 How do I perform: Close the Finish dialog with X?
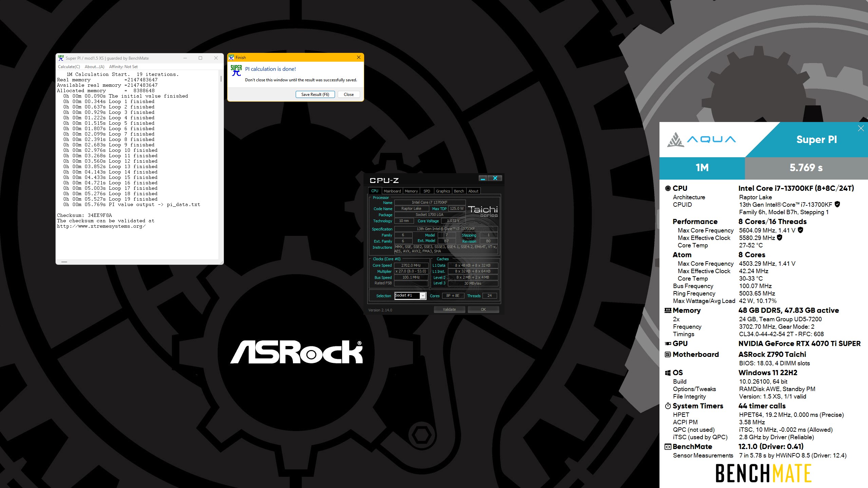tap(358, 57)
